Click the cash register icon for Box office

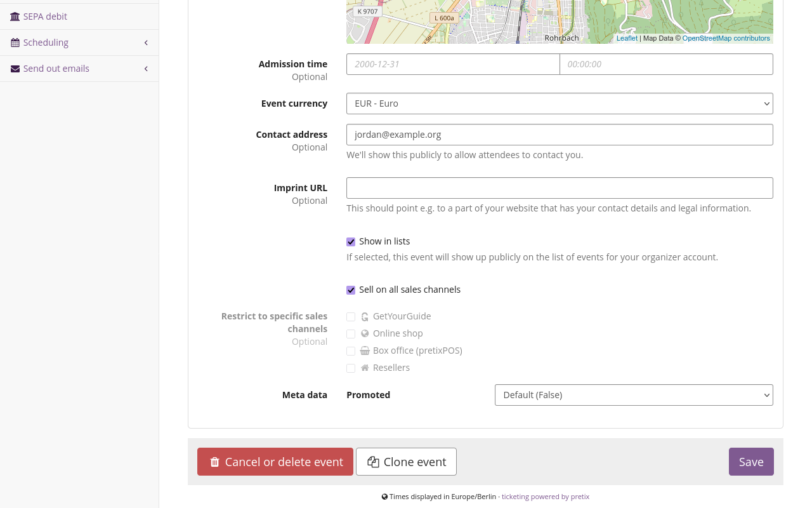[x=364, y=351]
